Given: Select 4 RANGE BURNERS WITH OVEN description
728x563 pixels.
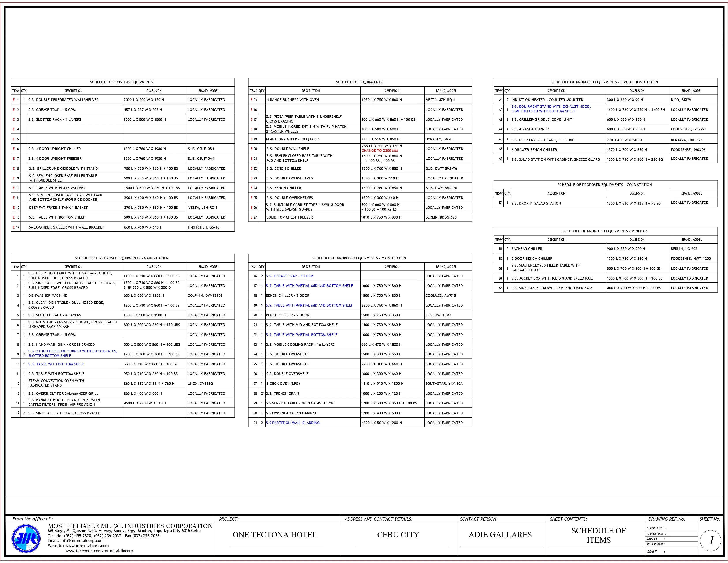Looking at the screenshot, I should tap(293, 100).
